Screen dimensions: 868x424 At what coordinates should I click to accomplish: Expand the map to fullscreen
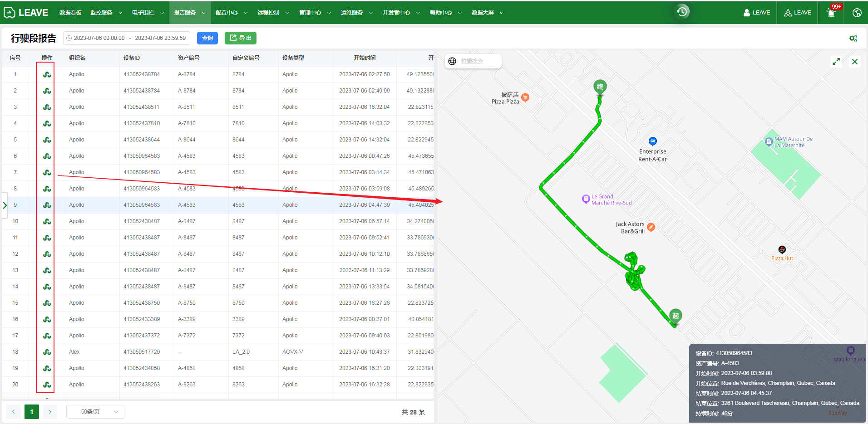tap(836, 61)
